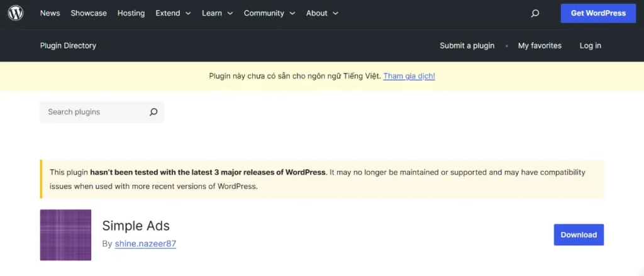The image size is (644, 276).
Task: Download the Simple Ads plugin
Action: [579, 235]
